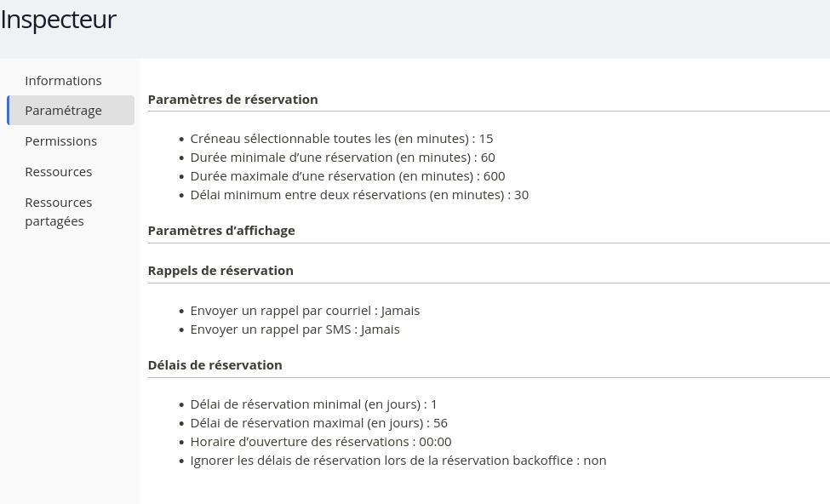Image resolution: width=830 pixels, height=504 pixels.
Task: Click the Délais de réservation heading
Action: pyautogui.click(x=215, y=364)
